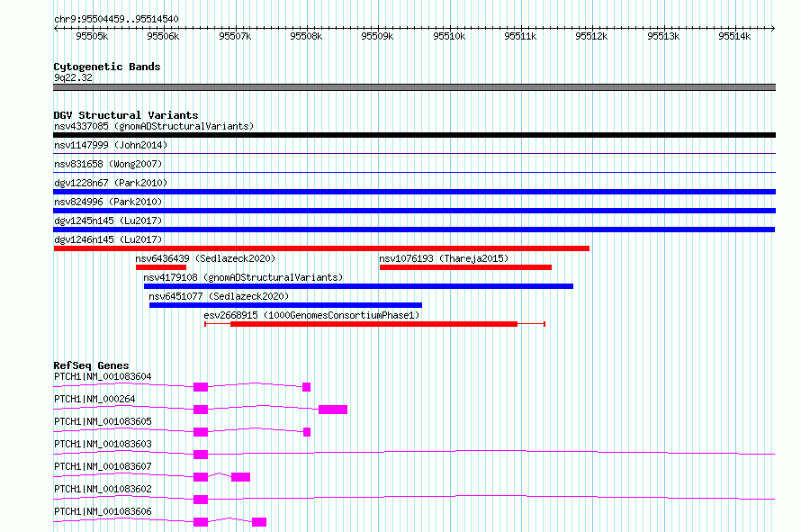The image size is (801, 532).
Task: Click the 95513k ruler tick label
Action: 663,36
